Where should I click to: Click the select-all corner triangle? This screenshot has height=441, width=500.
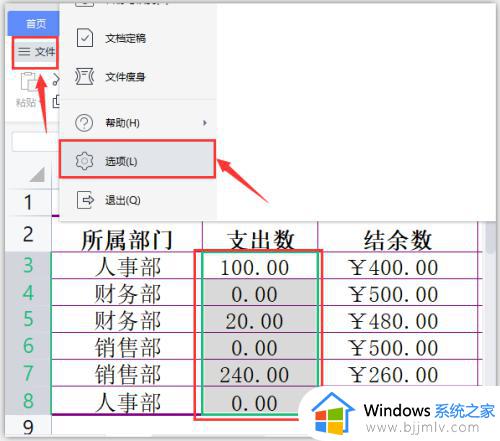37,174
